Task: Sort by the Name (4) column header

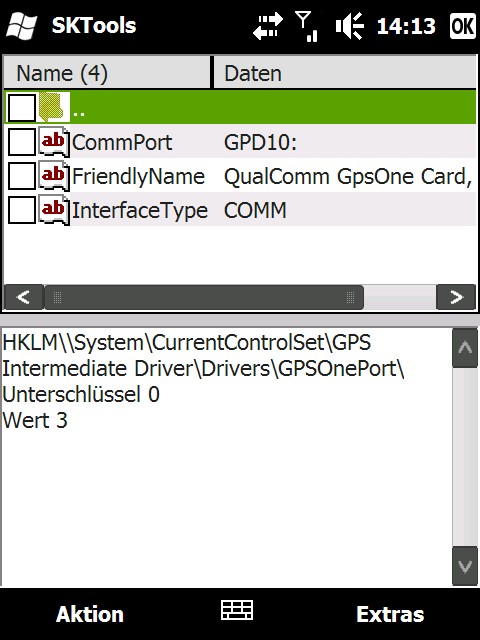Action: [x=107, y=73]
